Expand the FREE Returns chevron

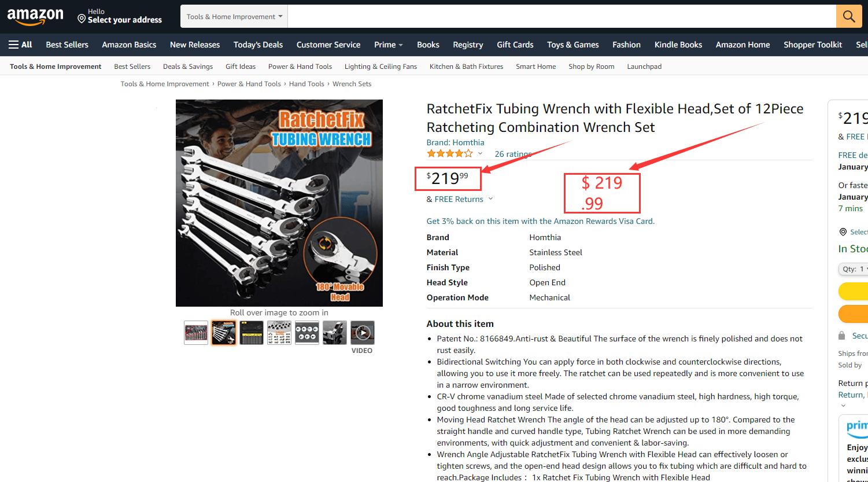491,199
